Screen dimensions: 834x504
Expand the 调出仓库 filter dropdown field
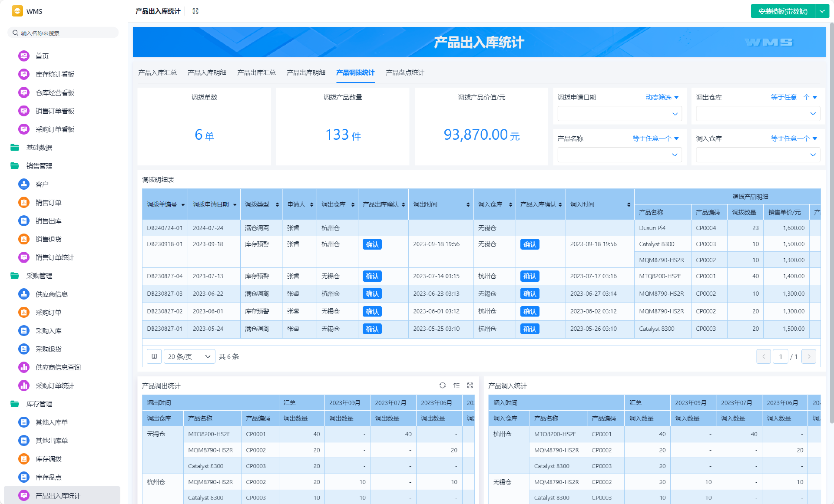click(758, 114)
